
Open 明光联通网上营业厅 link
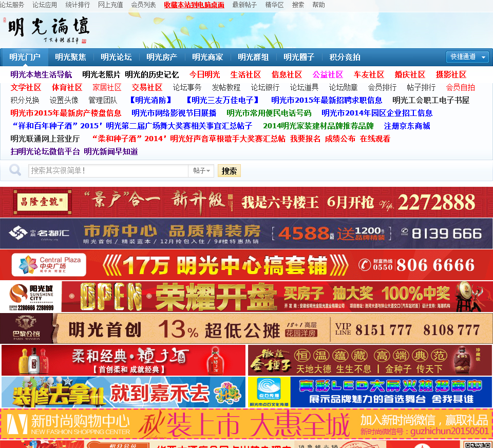[x=45, y=139]
